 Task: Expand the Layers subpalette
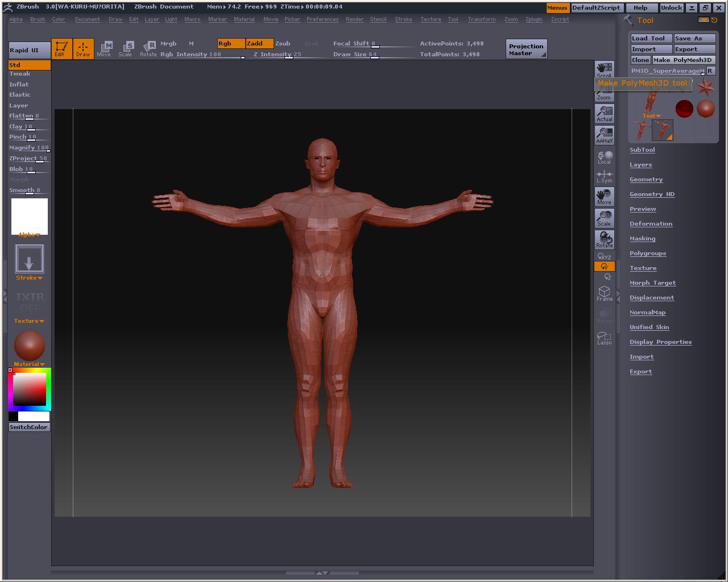[x=641, y=165]
